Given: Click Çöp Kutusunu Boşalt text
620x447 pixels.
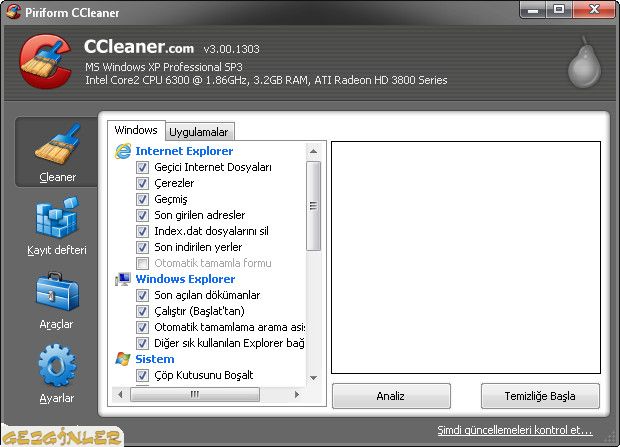Looking at the screenshot, I should point(204,375).
